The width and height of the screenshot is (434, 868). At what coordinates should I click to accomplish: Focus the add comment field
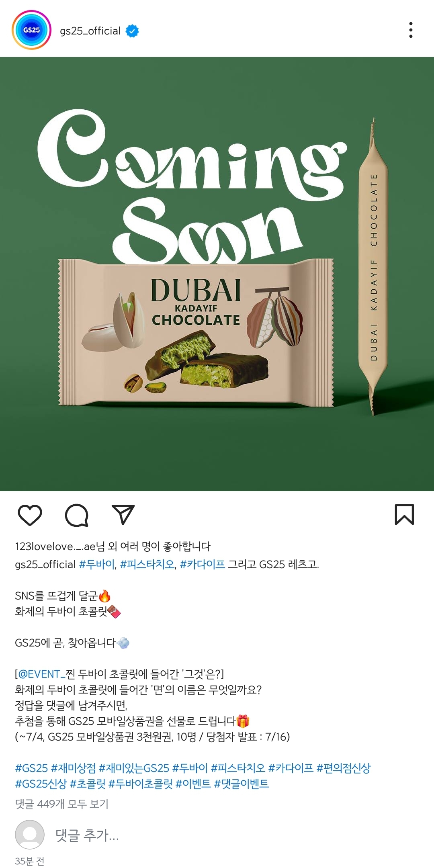(87, 835)
